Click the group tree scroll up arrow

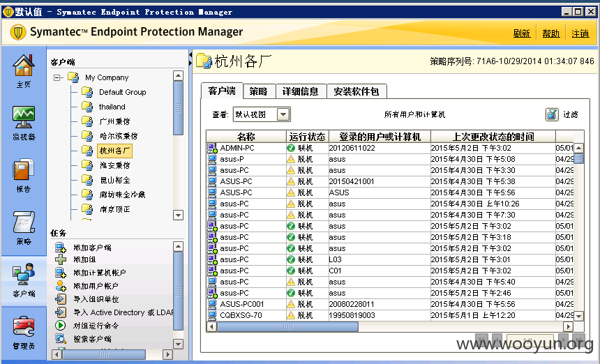coord(178,76)
